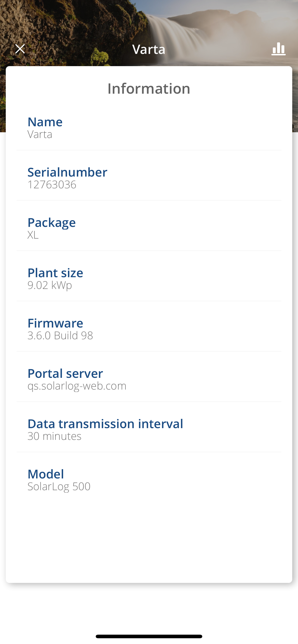Viewport: 298px width, 644px height.
Task: Close the Varta information screen
Action: (x=20, y=49)
